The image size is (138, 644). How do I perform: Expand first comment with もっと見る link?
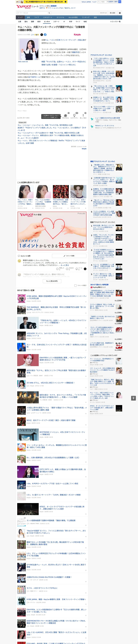point(65,265)
